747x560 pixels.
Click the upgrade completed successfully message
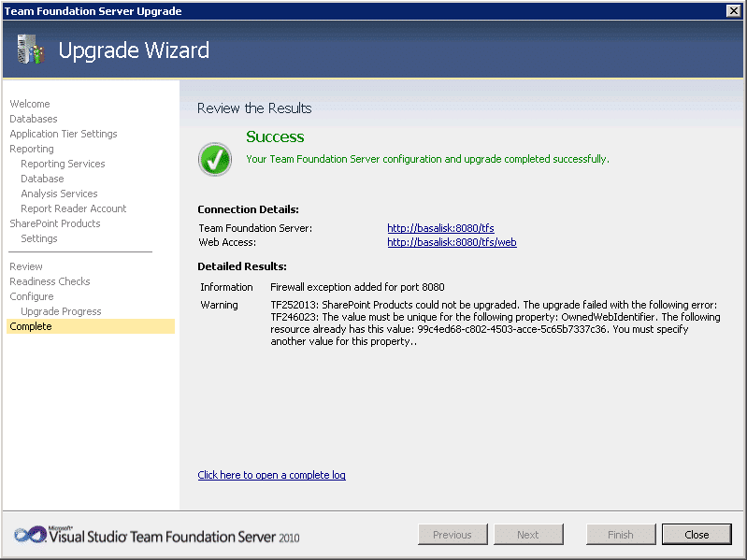427,159
